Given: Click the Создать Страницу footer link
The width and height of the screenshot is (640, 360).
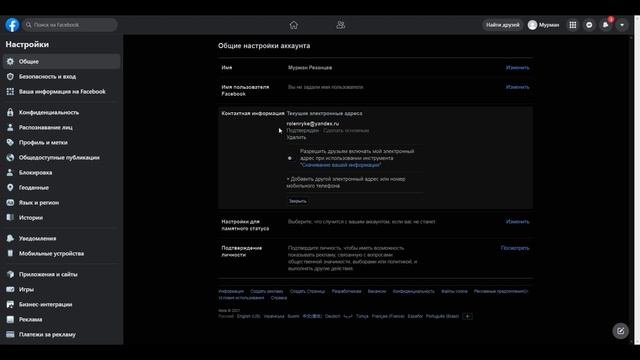Looking at the screenshot, I should click(x=307, y=291).
